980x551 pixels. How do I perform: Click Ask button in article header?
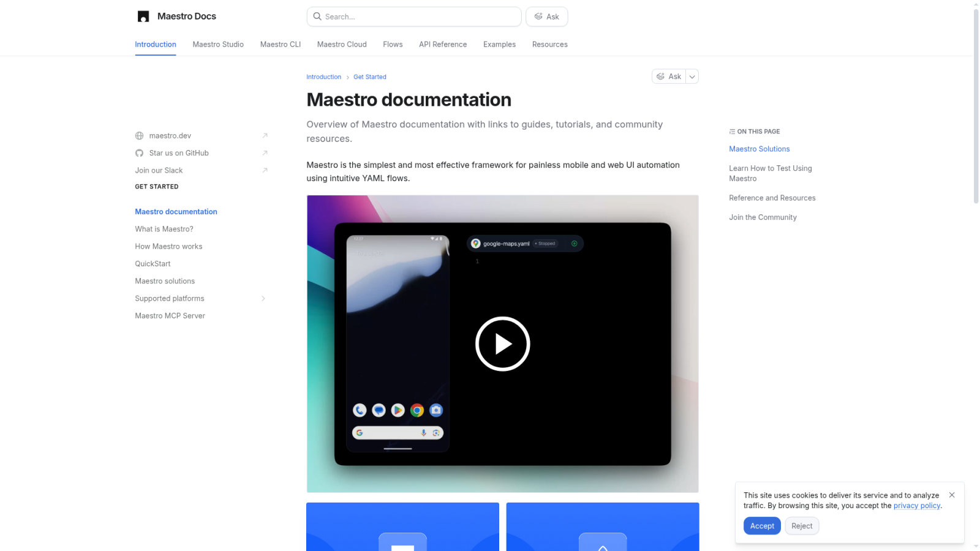point(669,77)
